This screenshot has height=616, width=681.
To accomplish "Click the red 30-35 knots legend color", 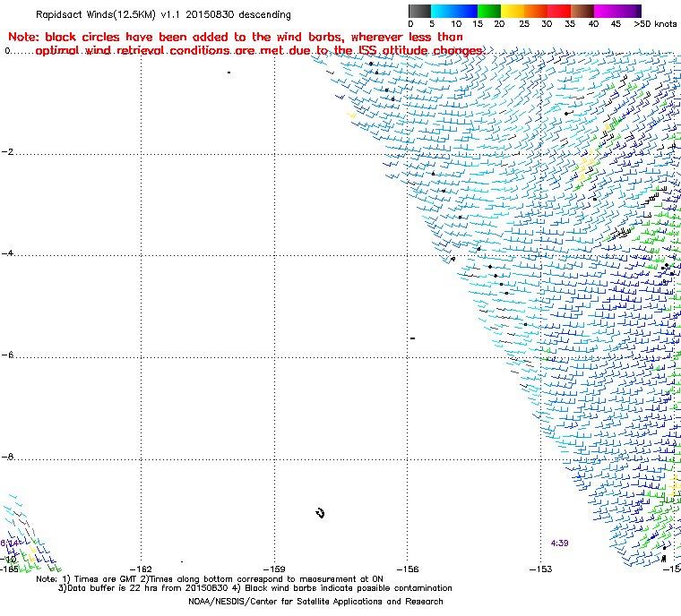I will click(x=559, y=11).
